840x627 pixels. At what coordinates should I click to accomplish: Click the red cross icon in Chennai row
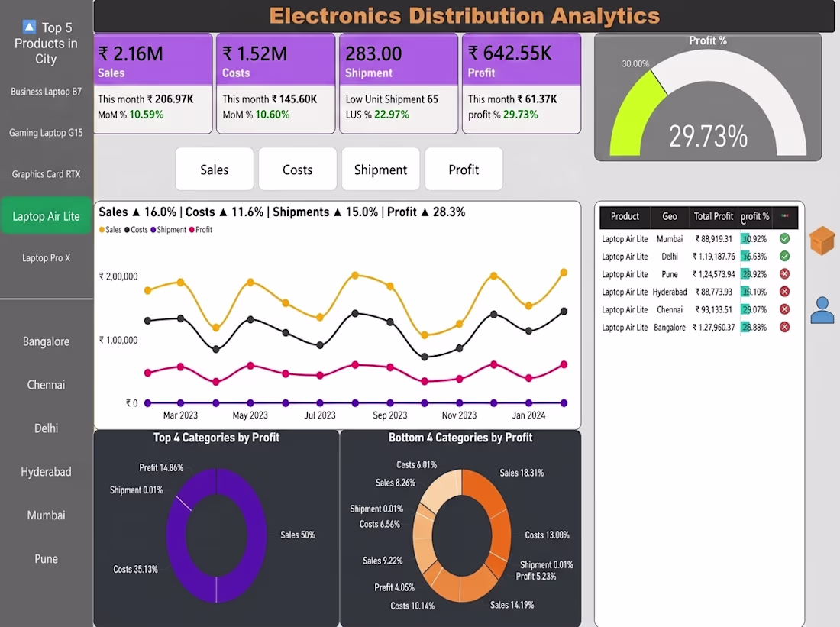pyautogui.click(x=784, y=309)
